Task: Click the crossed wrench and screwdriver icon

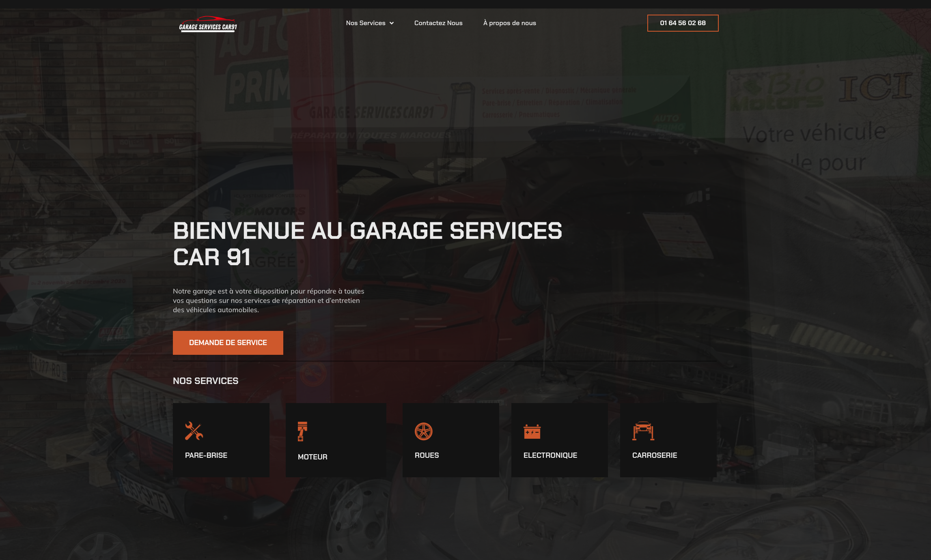Action: pyautogui.click(x=194, y=431)
